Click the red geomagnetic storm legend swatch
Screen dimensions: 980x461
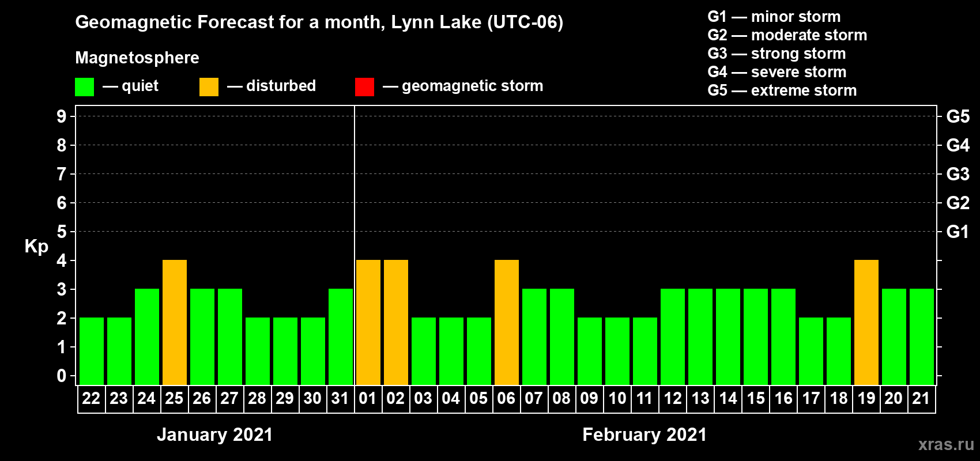point(364,87)
